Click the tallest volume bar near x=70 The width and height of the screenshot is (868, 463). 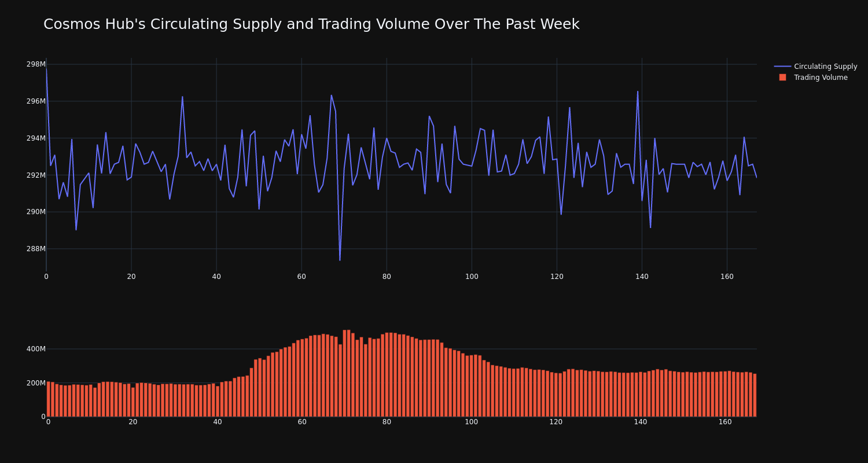pyautogui.click(x=344, y=373)
